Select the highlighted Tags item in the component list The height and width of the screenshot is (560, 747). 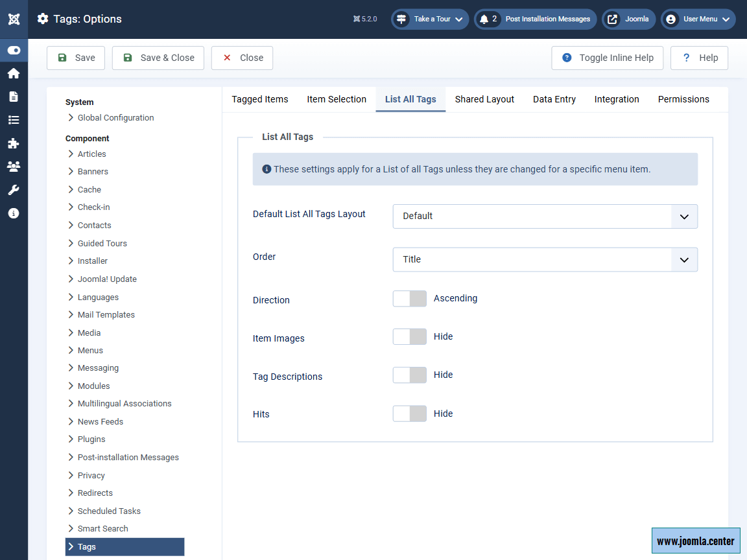tap(124, 546)
